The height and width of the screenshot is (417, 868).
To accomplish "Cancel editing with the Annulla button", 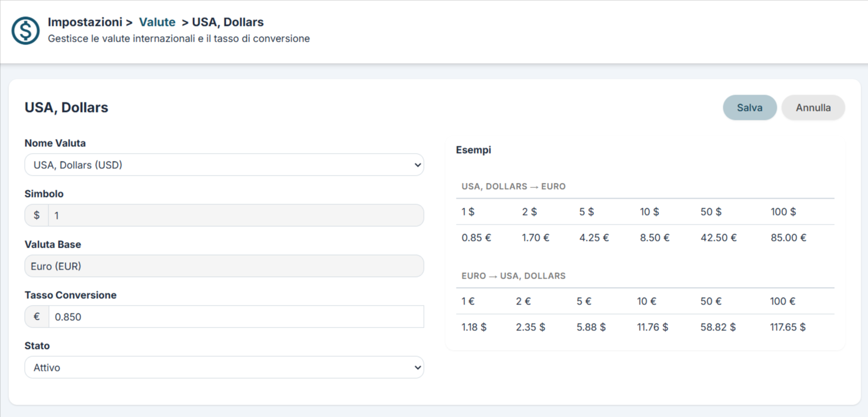I will click(813, 107).
